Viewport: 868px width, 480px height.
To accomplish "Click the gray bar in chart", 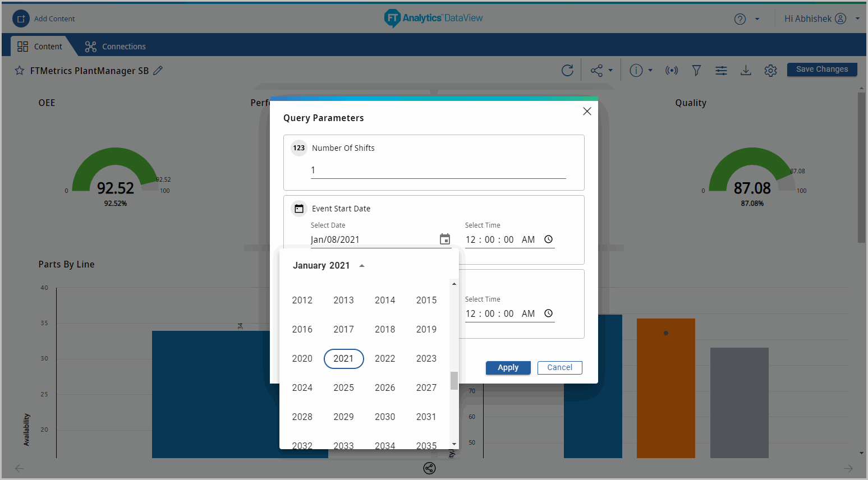I will click(x=740, y=403).
